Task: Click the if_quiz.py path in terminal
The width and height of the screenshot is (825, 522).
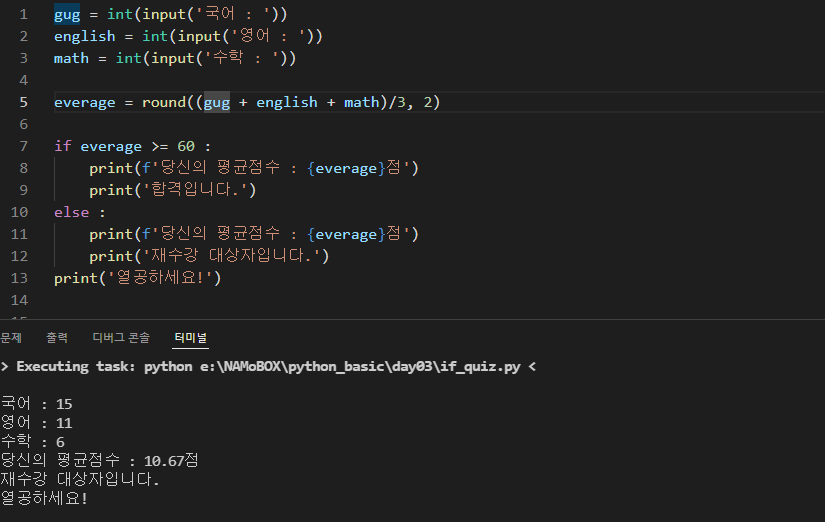Action: [360, 367]
